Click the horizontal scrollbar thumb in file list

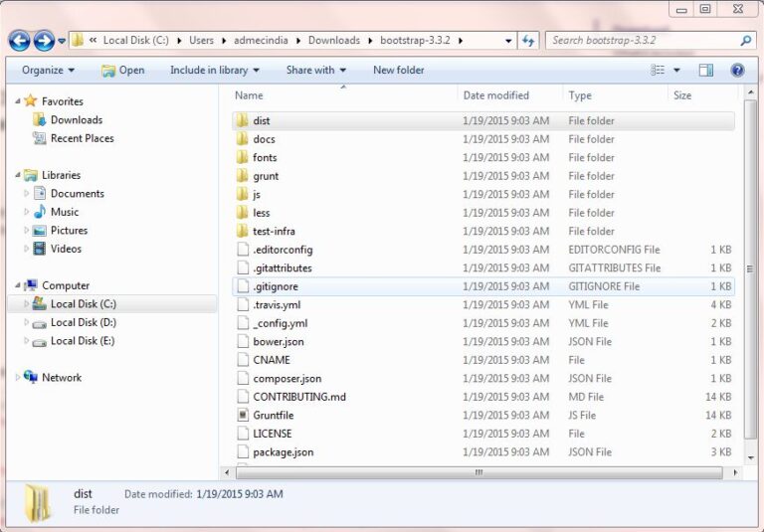[x=478, y=472]
